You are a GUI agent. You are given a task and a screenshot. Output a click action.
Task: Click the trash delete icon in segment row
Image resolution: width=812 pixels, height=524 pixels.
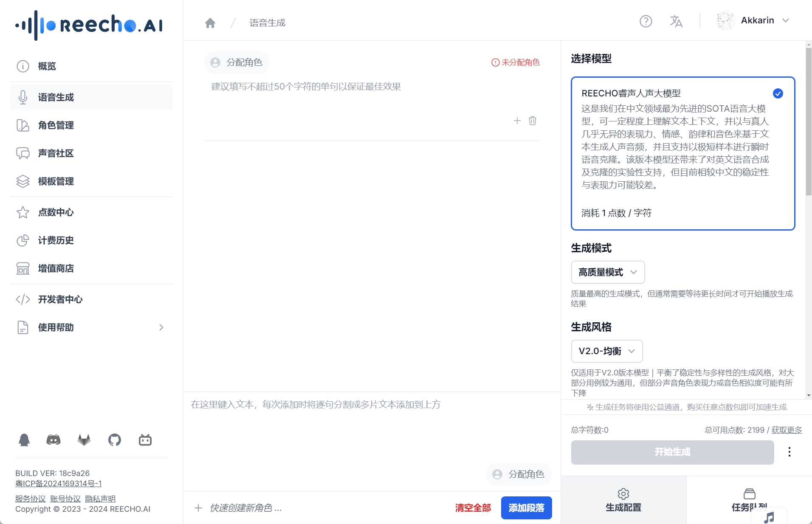533,121
